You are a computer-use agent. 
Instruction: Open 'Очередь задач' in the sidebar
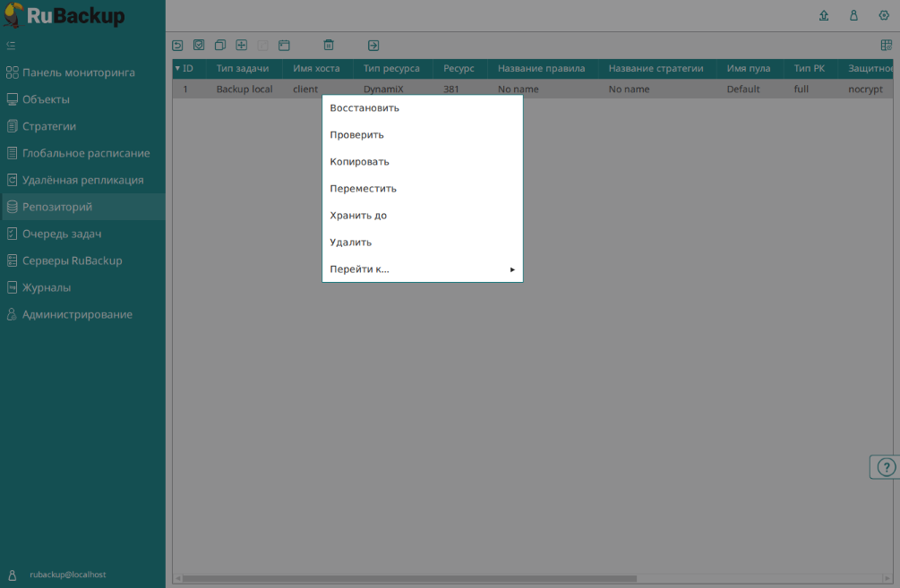pos(62,234)
